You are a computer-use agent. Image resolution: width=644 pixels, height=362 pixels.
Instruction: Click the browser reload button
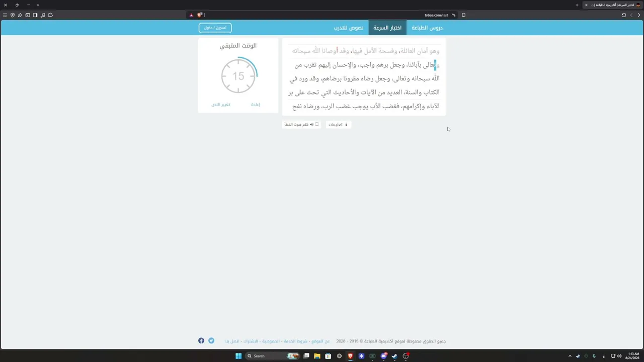point(624,15)
